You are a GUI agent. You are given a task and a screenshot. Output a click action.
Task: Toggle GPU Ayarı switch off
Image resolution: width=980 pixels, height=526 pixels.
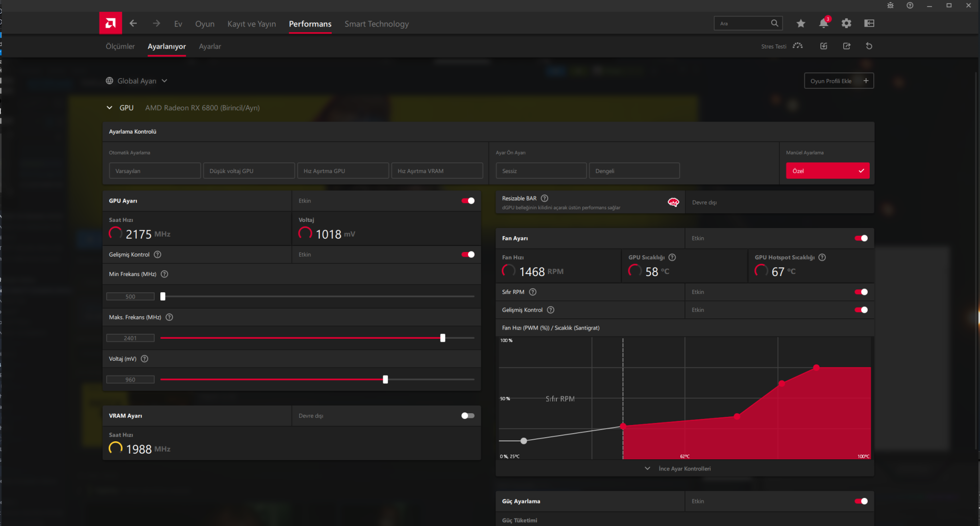468,201
